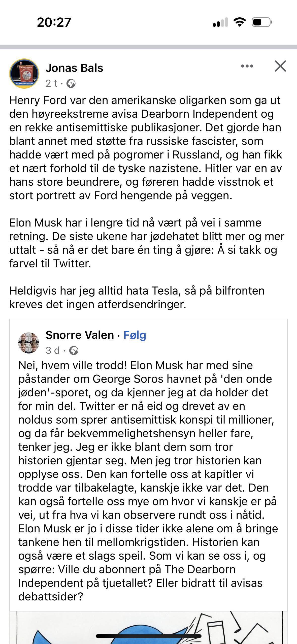Tap the Wi-Fi icon in status bar
Screen dimensions: 297x644
click(240, 22)
